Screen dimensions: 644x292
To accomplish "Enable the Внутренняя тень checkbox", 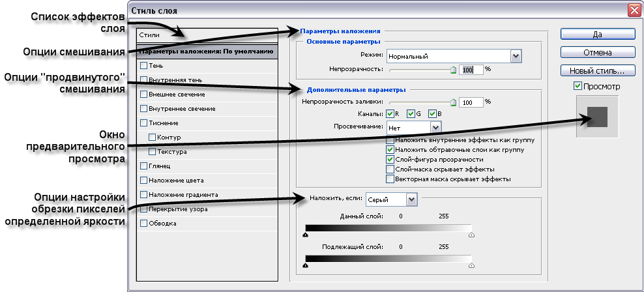I will tap(143, 80).
